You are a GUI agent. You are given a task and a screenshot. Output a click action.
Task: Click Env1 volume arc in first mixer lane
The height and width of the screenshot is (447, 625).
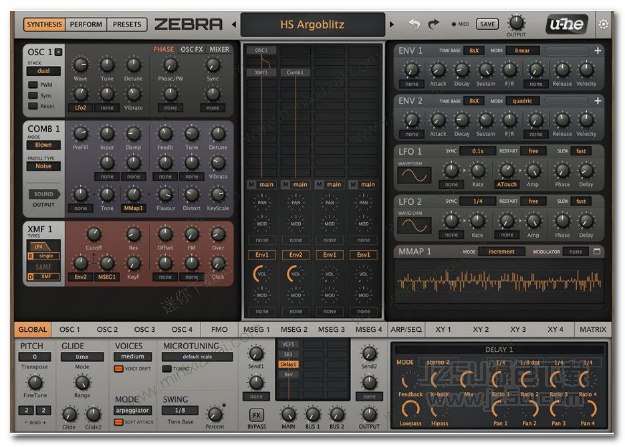pos(261,274)
